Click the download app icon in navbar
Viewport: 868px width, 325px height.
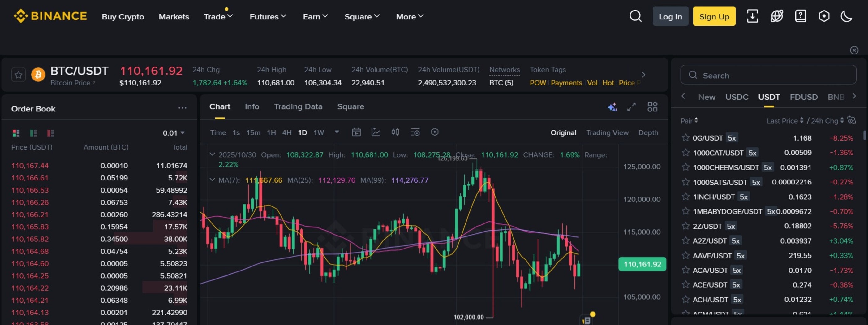[x=752, y=16]
